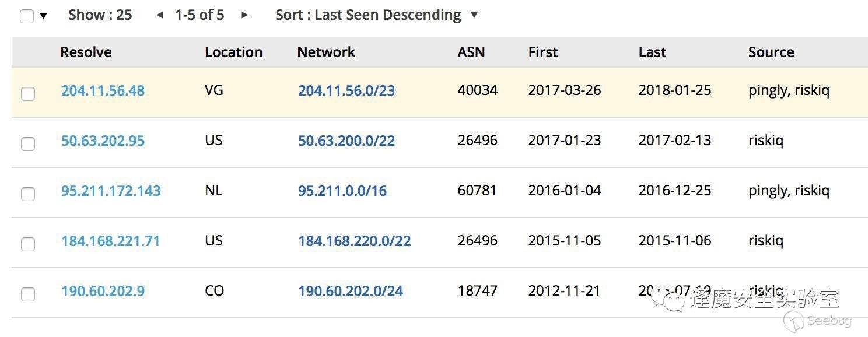Check the row for 50.63.202.95
The image size is (868, 337).
[x=28, y=143]
